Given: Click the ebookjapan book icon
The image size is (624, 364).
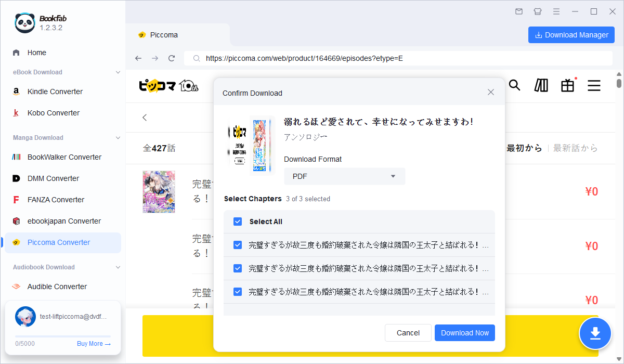Looking at the screenshot, I should (x=16, y=221).
